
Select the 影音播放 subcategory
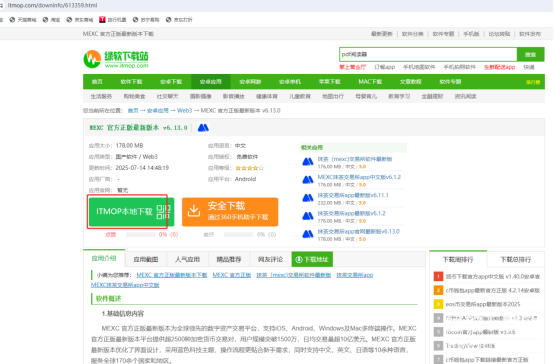coord(234,96)
